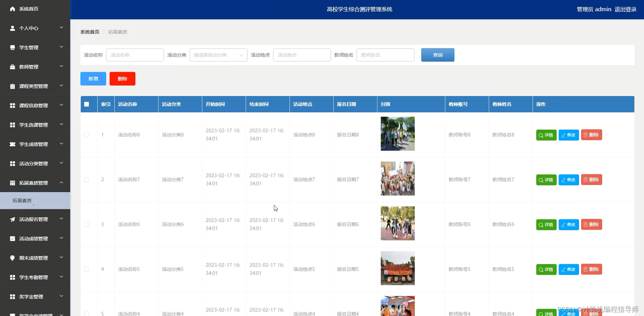The image size is (644, 316).
Task: View 详情 for 活动名称8 row
Action: coord(546,135)
